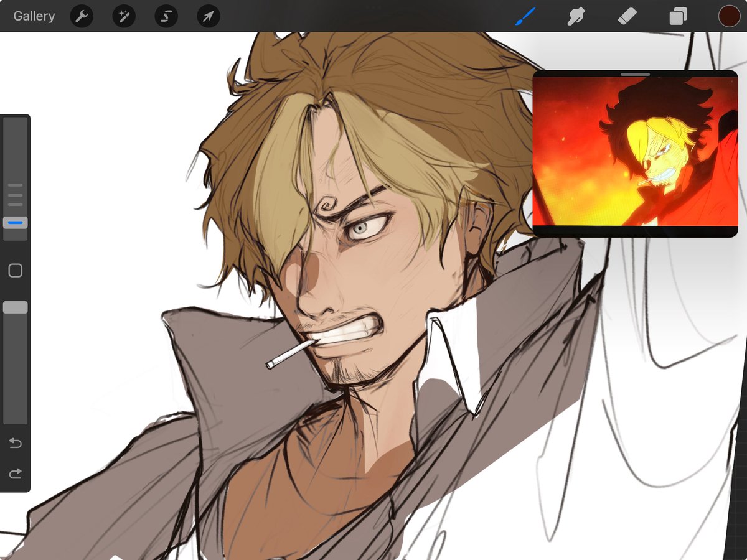The image size is (747, 560).
Task: Select the Eraser tool
Action: point(627,16)
